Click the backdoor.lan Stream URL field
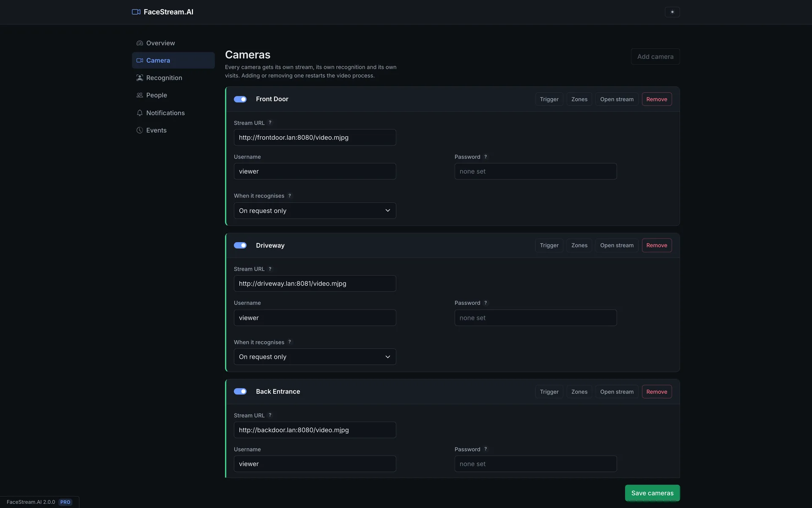Image resolution: width=812 pixels, height=508 pixels. (315, 430)
